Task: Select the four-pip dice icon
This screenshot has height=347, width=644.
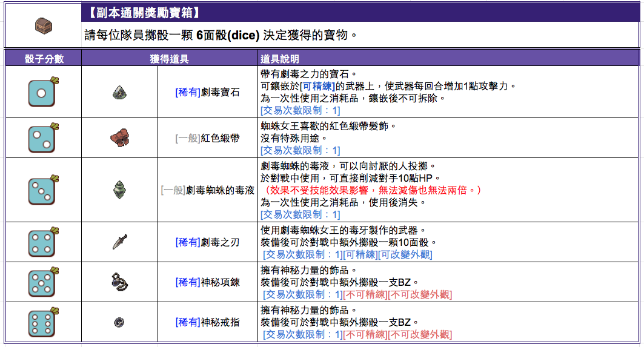Action: pos(43,242)
